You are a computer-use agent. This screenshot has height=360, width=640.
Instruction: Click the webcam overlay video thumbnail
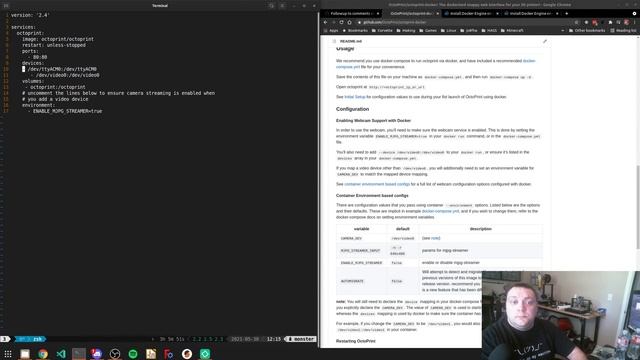(561, 315)
